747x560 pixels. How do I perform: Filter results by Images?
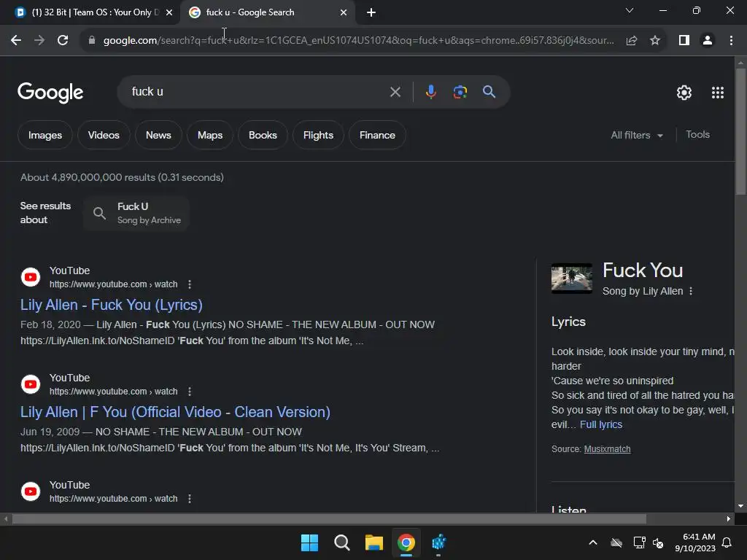[45, 135]
